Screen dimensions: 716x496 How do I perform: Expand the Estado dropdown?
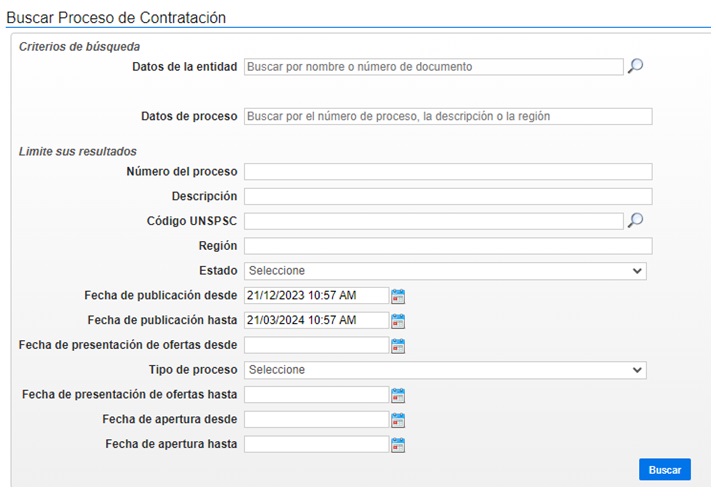pos(445,271)
